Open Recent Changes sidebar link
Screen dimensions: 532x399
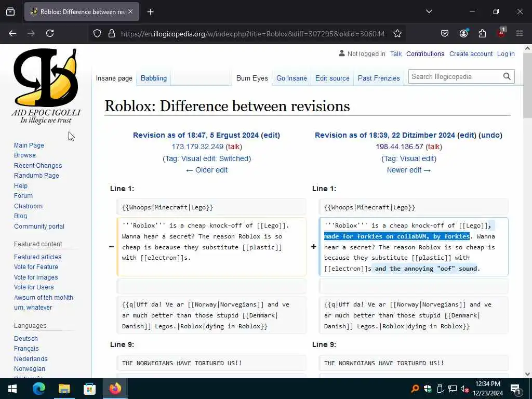click(38, 166)
